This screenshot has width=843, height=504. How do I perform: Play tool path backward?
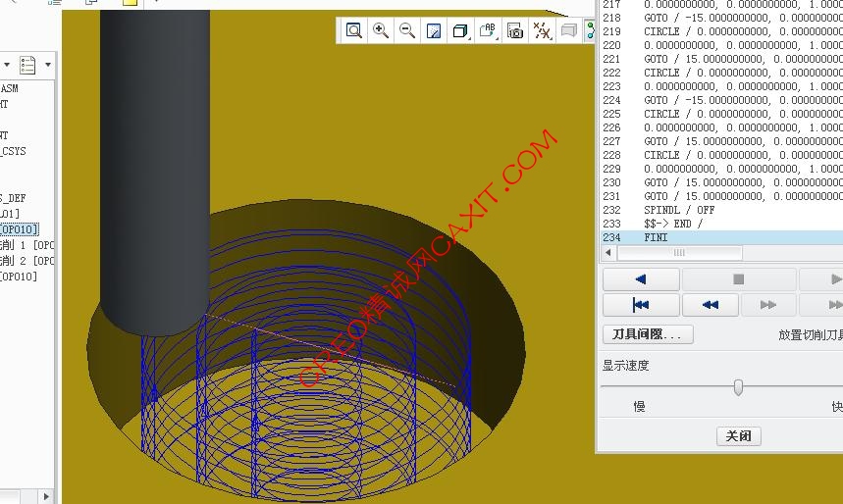[x=641, y=278]
